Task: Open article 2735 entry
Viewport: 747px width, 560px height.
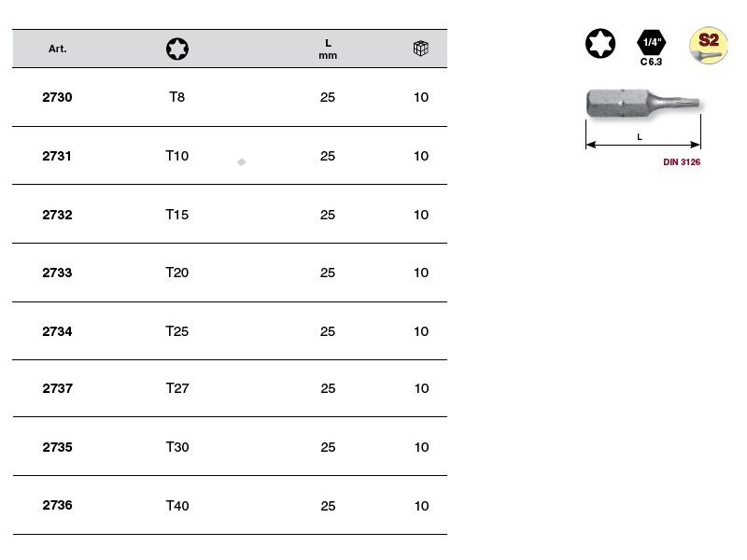Action: (58, 447)
